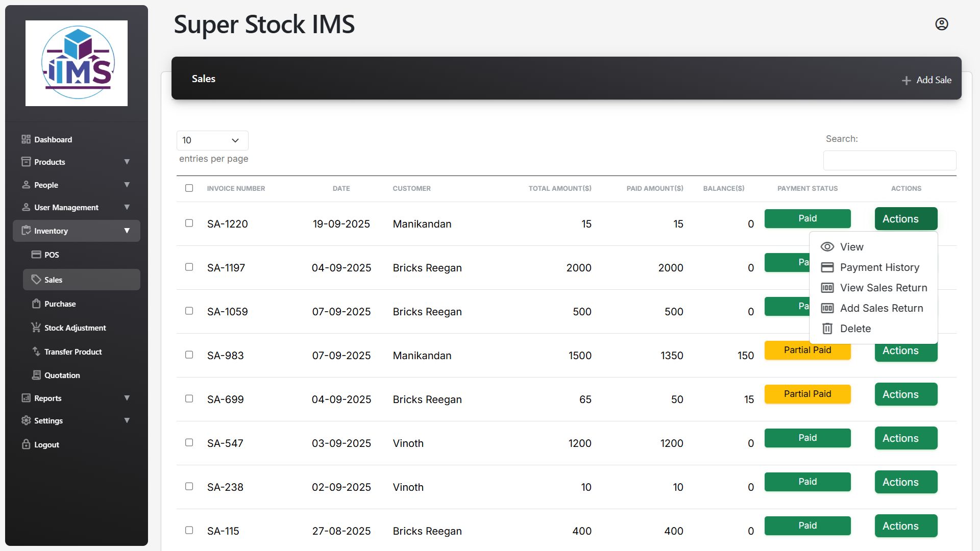Viewport: 980px width, 551px height.
Task: Check the SA-1220 invoice row checkbox
Action: [189, 223]
